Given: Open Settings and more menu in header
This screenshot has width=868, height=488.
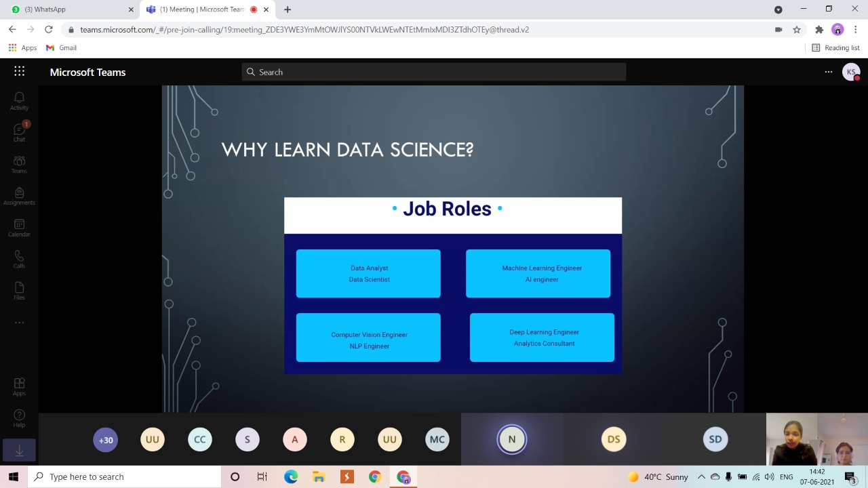Looking at the screenshot, I should click(x=828, y=72).
